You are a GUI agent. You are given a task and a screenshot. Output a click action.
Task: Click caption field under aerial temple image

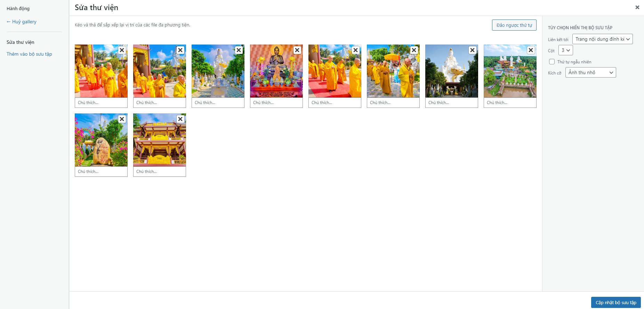(x=510, y=103)
